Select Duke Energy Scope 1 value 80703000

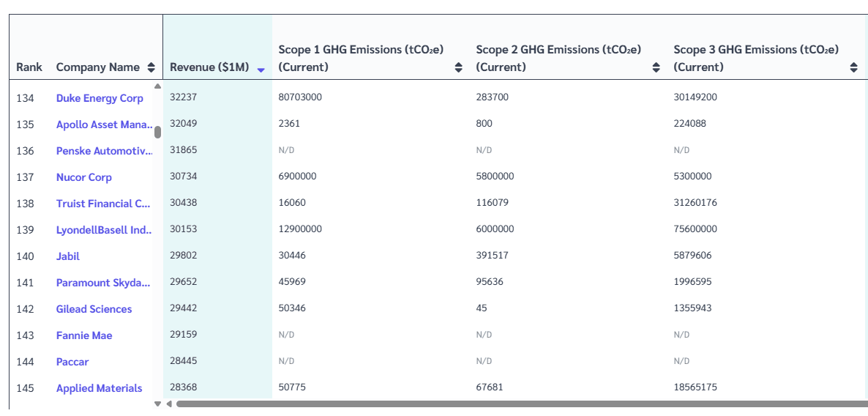[x=300, y=97]
